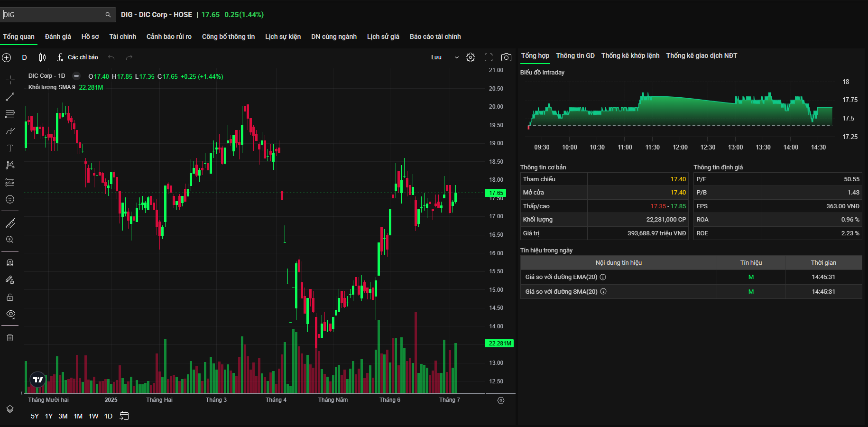Screen dimensions: 868x427
Task: Switch to the Đánh giá tab
Action: pos(58,37)
